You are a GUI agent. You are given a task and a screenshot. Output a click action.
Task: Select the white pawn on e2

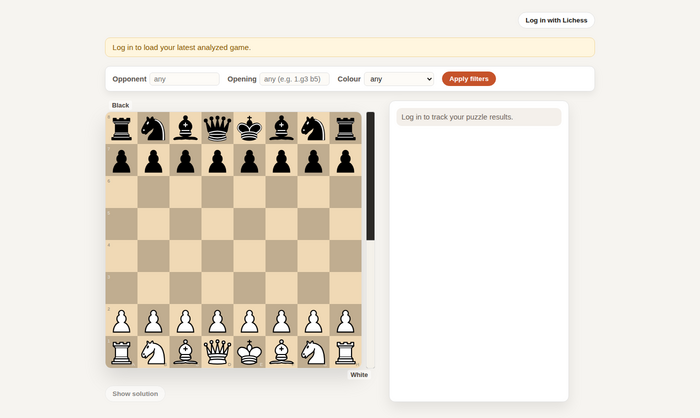pos(250,320)
